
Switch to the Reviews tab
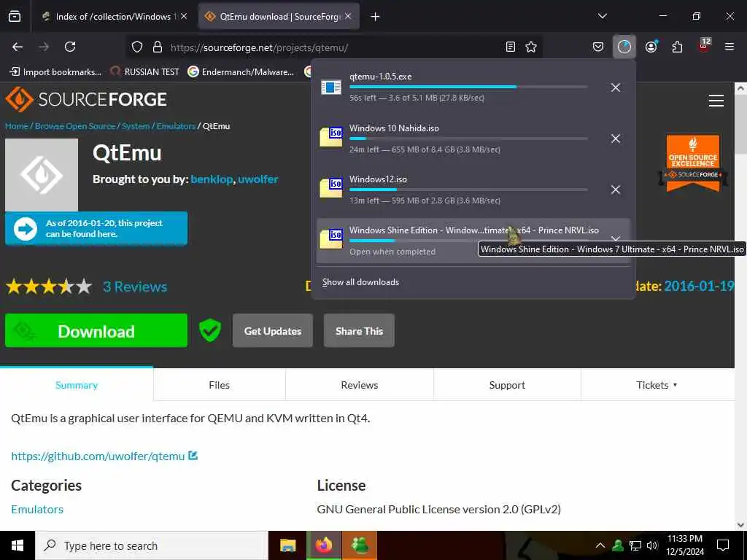359,385
